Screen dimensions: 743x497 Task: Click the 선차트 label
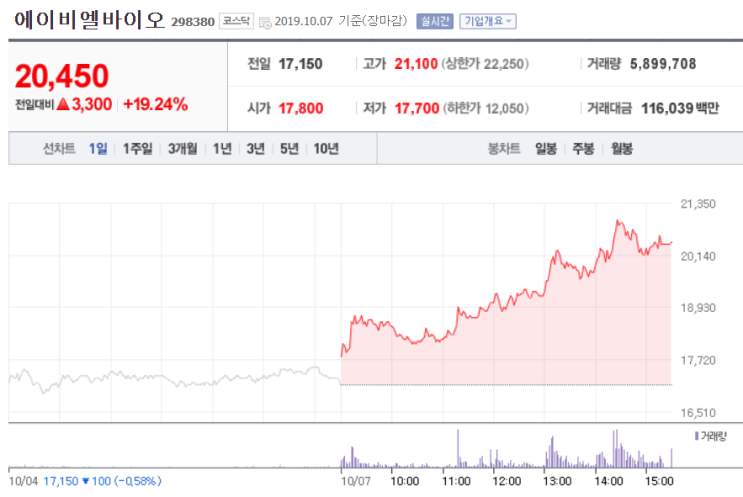59,149
